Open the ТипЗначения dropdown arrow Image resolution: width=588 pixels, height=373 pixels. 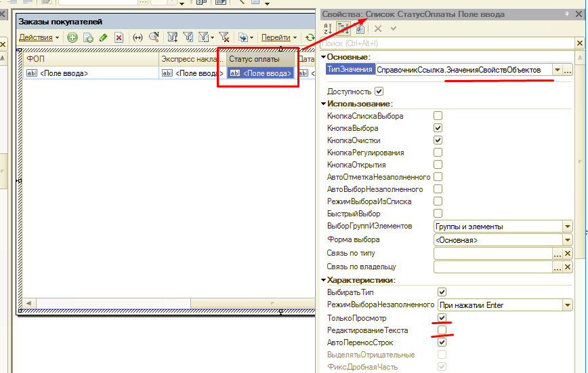point(557,70)
